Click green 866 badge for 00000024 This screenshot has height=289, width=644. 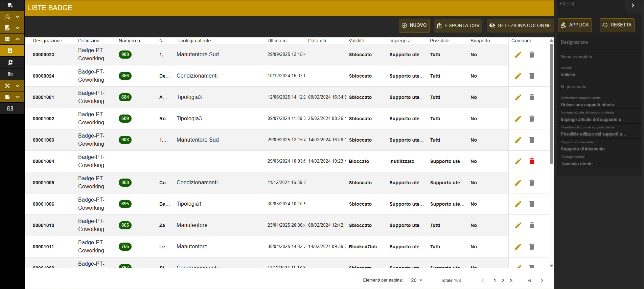125,76
